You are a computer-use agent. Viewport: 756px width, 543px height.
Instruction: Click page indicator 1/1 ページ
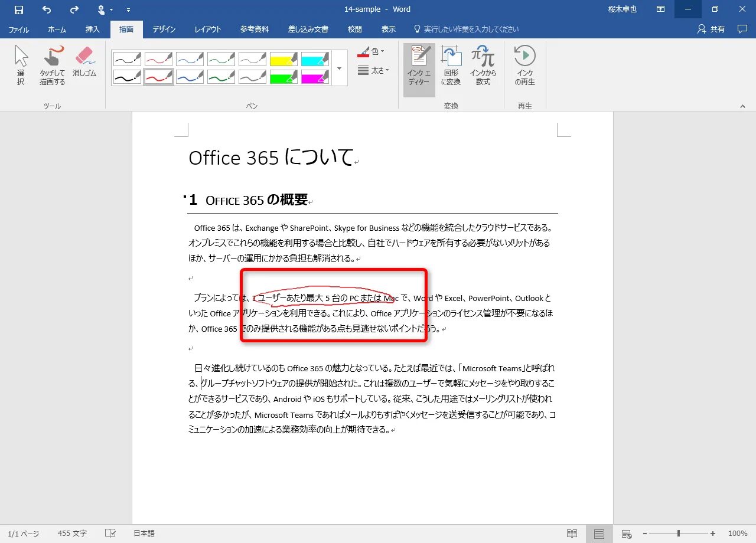24,534
